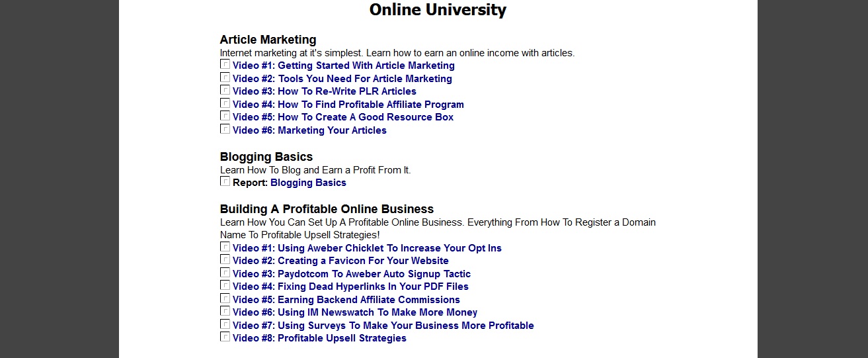Open Video #3: Paydotcom To Aweber Tactic
Screen dimensions: 868x358
point(352,274)
